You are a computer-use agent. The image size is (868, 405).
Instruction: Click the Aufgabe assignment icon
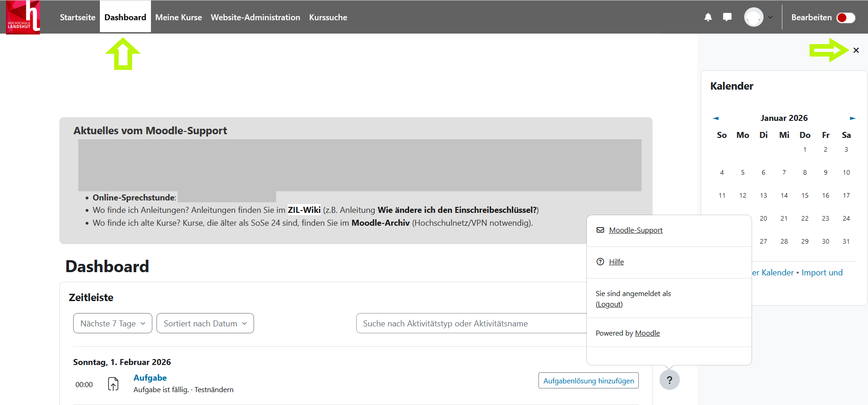(113, 384)
